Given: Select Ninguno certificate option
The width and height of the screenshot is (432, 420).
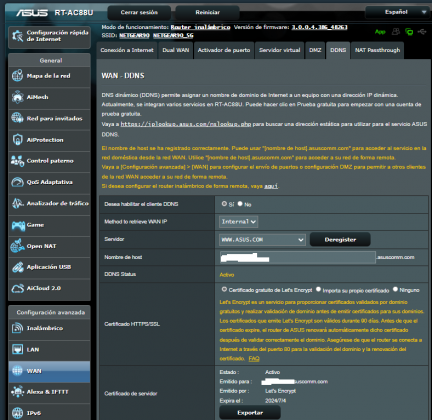Looking at the screenshot, I should point(395,289).
